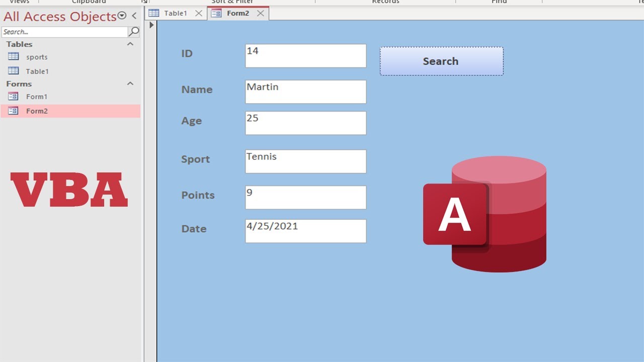
Task: Click the Table1 tab's table icon
Action: coord(154,14)
